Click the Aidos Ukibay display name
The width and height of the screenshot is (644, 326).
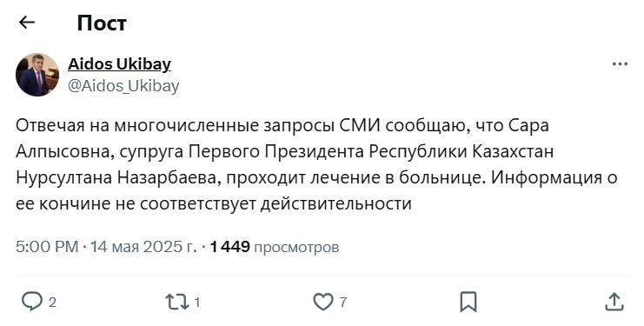coord(119,64)
